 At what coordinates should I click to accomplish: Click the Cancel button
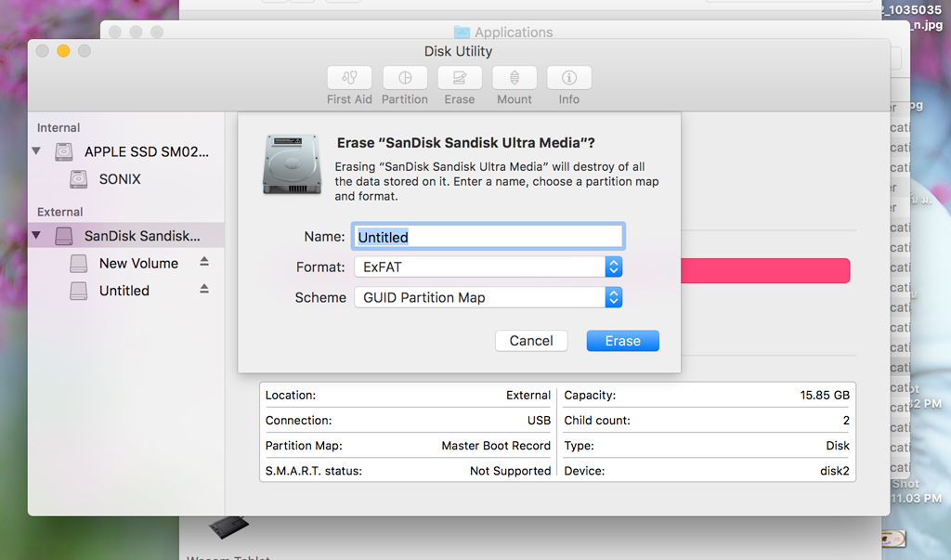pos(531,341)
